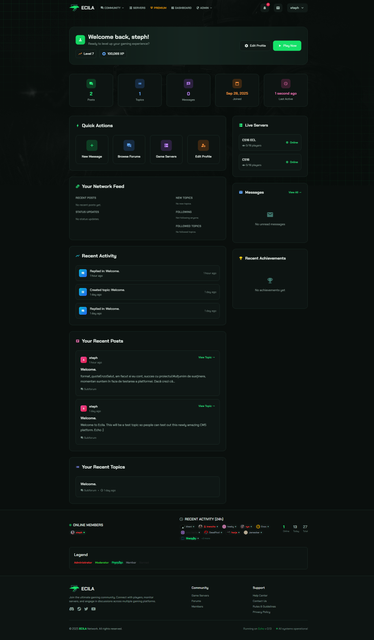374x640 pixels.
Task: Click the trophy icon in Recent Achievements
Action: [x=270, y=280]
